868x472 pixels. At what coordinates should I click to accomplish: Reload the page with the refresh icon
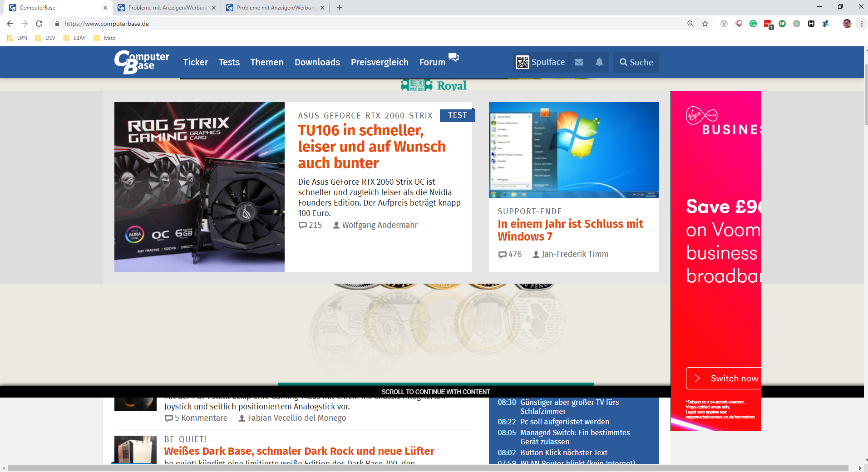39,24
